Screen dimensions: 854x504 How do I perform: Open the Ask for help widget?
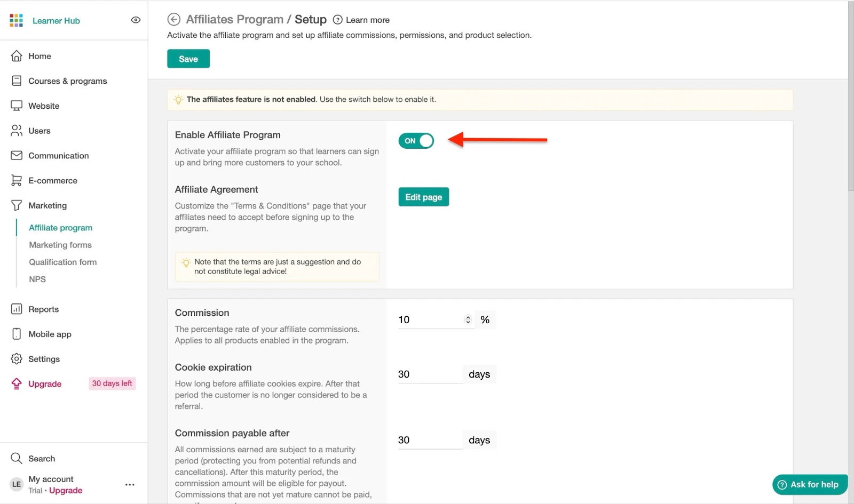coord(810,485)
